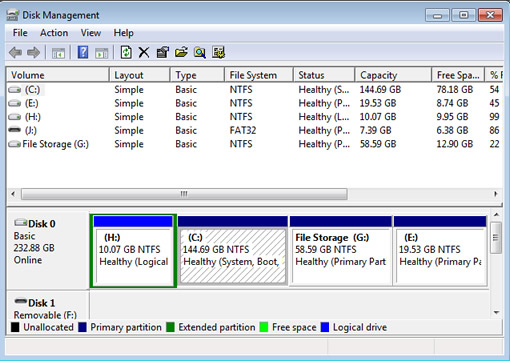
Task: Sort by the Capacity column header
Action: [393, 75]
